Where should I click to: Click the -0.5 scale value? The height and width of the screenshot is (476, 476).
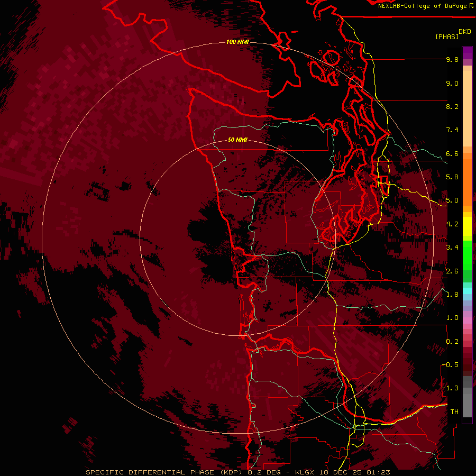[450, 365]
